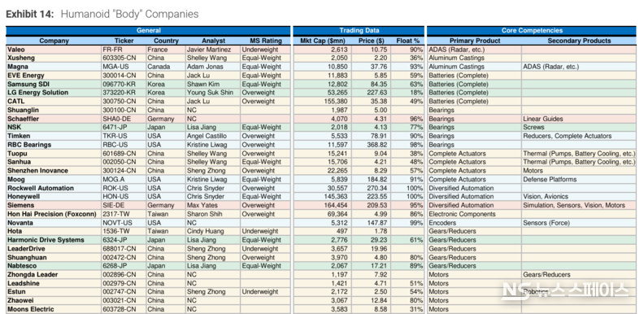644x314 pixels.
Task: Click the Core Competencies header
Action: click(532, 31)
